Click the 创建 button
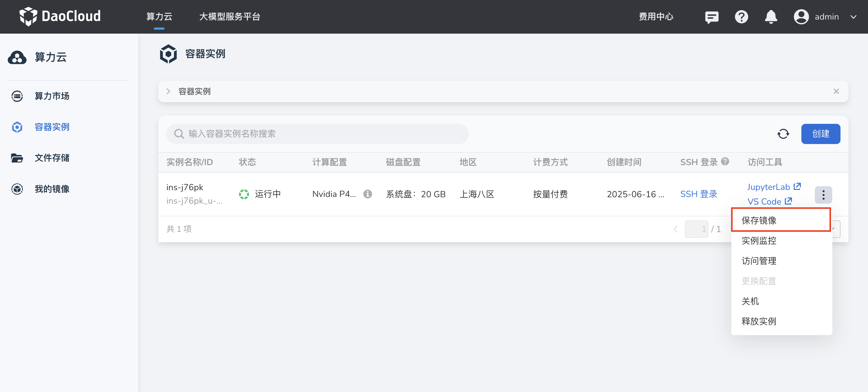This screenshot has height=392, width=868. pyautogui.click(x=820, y=134)
